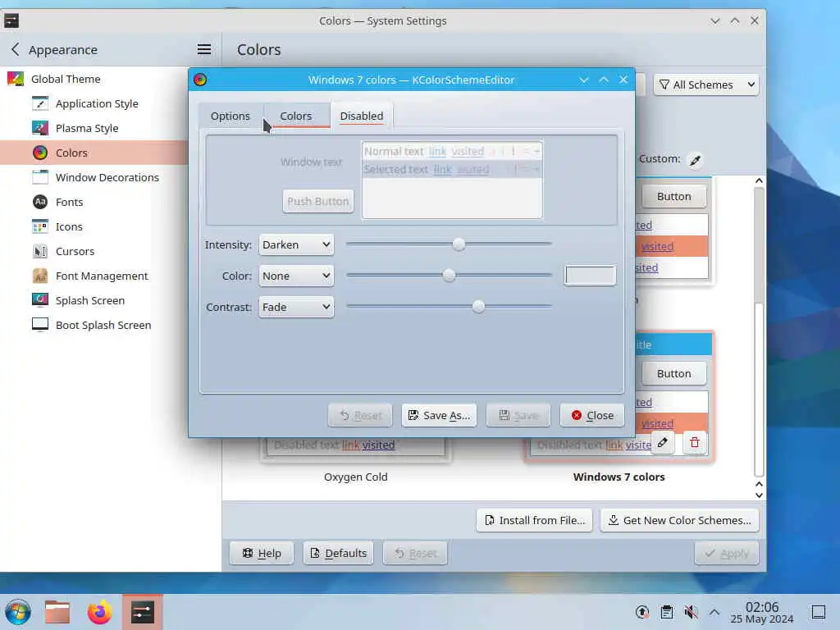Image resolution: width=840 pixels, height=630 pixels.
Task: Open Help in System Settings
Action: [262, 553]
